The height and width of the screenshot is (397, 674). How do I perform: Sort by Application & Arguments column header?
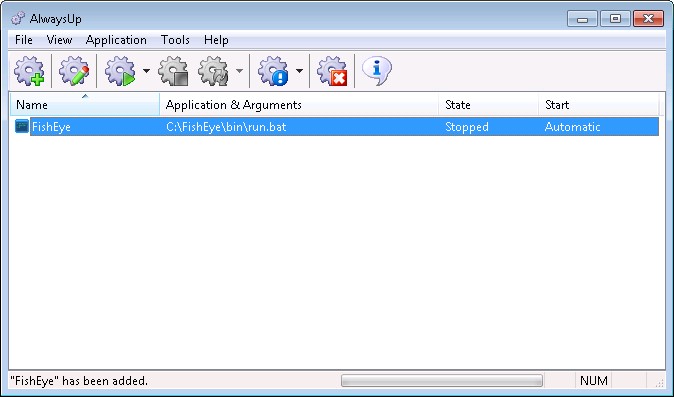(x=299, y=104)
